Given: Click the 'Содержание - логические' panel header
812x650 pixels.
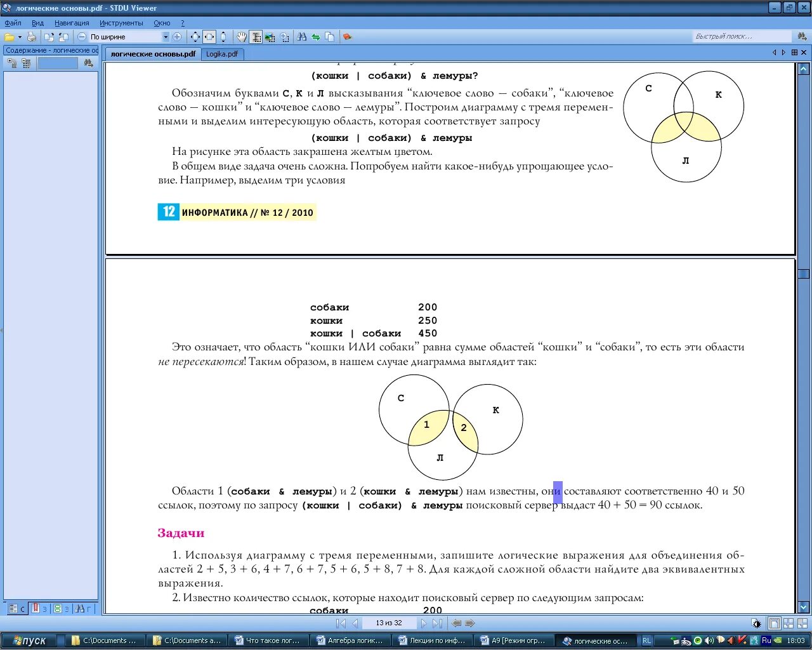Looking at the screenshot, I should pyautogui.click(x=51, y=50).
